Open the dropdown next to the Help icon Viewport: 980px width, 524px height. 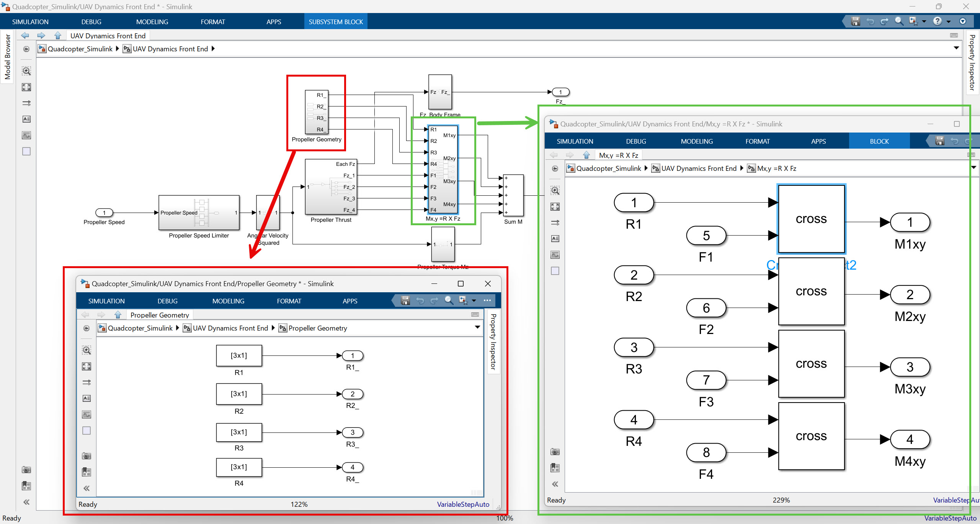coord(949,22)
